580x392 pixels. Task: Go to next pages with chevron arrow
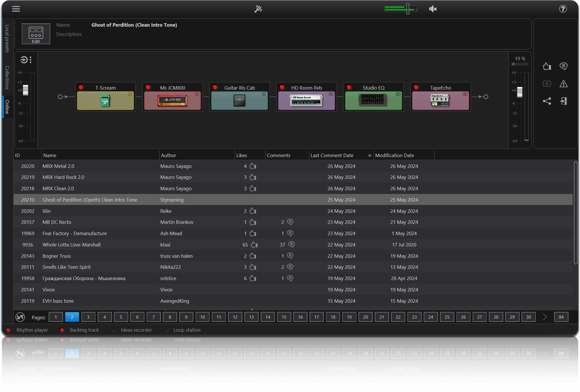click(545, 317)
